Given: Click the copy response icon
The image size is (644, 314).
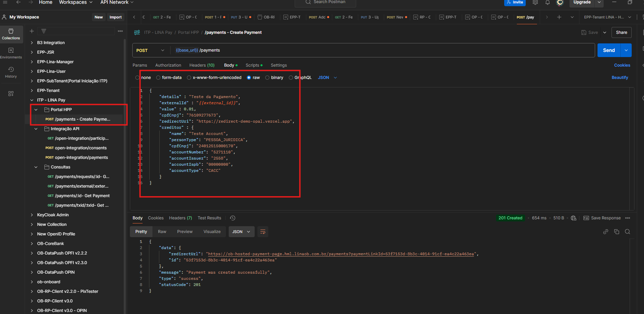Looking at the screenshot, I should 617,232.
